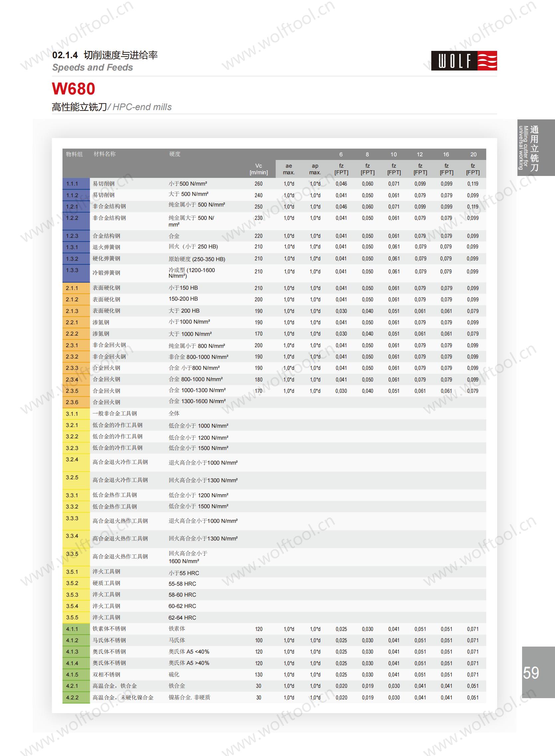Image resolution: width=555 pixels, height=756 pixels.
Task: Click the 'Vc [m/min]' column header
Action: click(259, 169)
